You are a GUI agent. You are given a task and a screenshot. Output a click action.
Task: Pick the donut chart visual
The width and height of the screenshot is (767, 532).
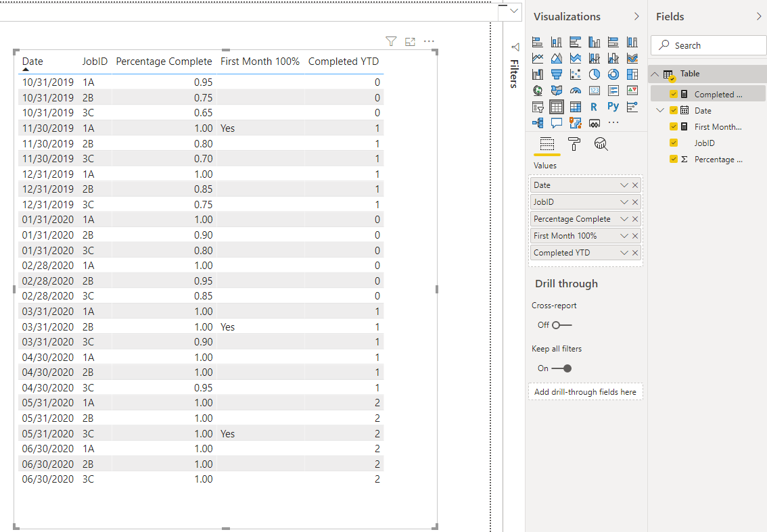(x=613, y=74)
